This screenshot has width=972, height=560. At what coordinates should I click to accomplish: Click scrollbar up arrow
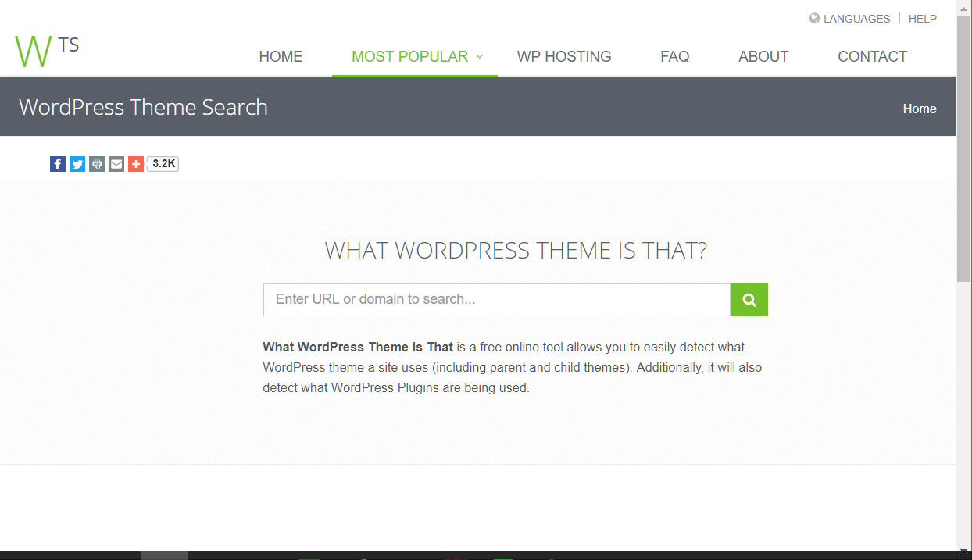click(x=964, y=7)
